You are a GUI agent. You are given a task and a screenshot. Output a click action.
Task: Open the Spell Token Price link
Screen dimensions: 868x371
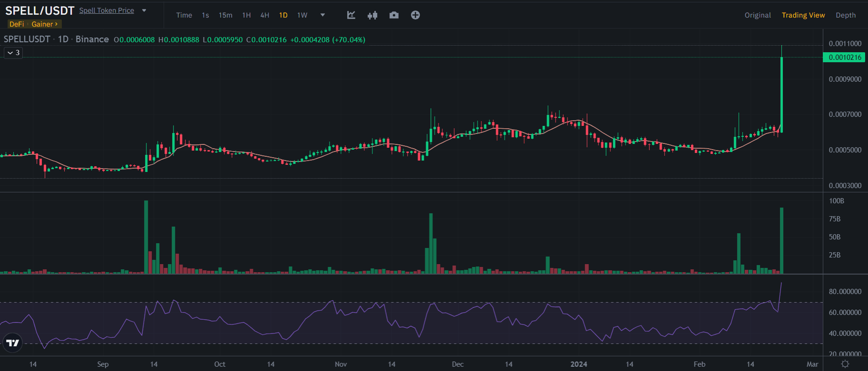[107, 10]
